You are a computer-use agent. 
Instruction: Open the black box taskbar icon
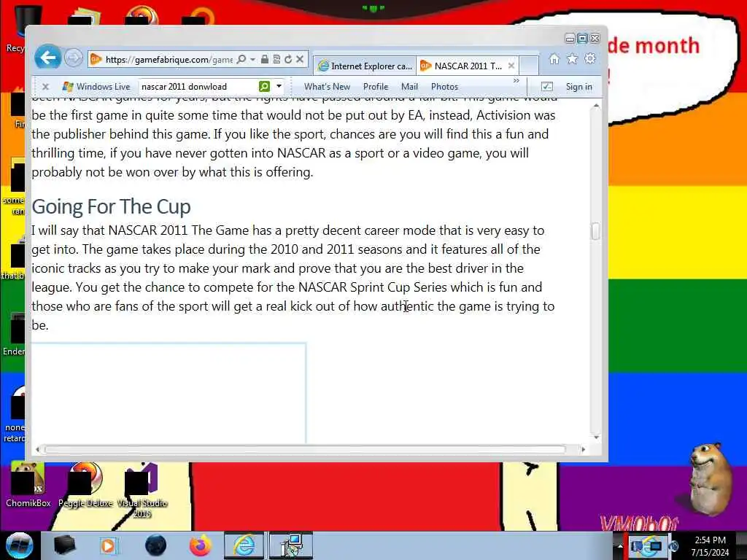(64, 545)
